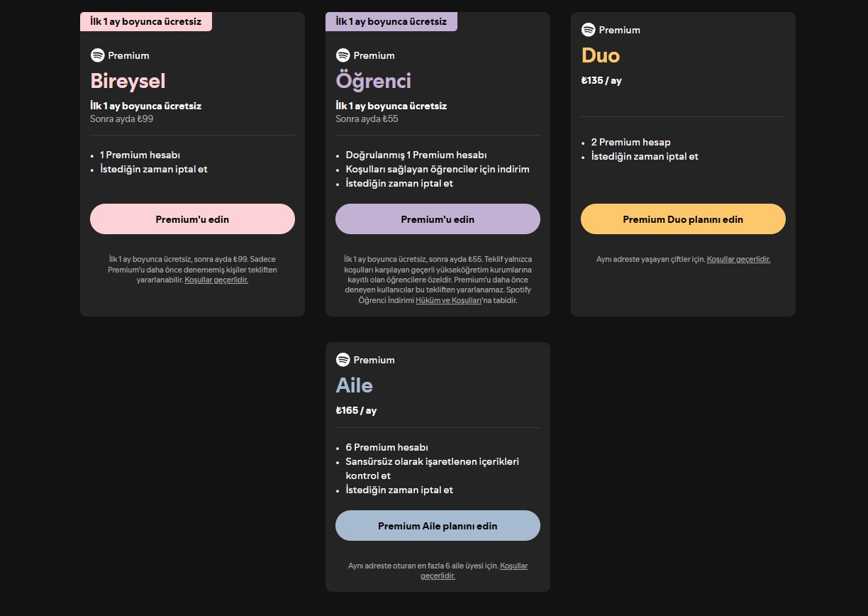
Task: Click Spotify logo on Öğrenci plan card
Action: 343,55
